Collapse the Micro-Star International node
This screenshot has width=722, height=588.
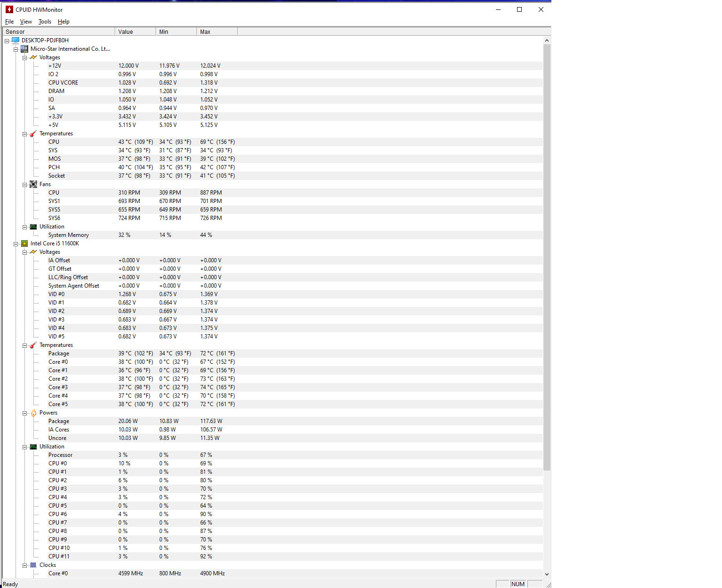click(x=16, y=49)
